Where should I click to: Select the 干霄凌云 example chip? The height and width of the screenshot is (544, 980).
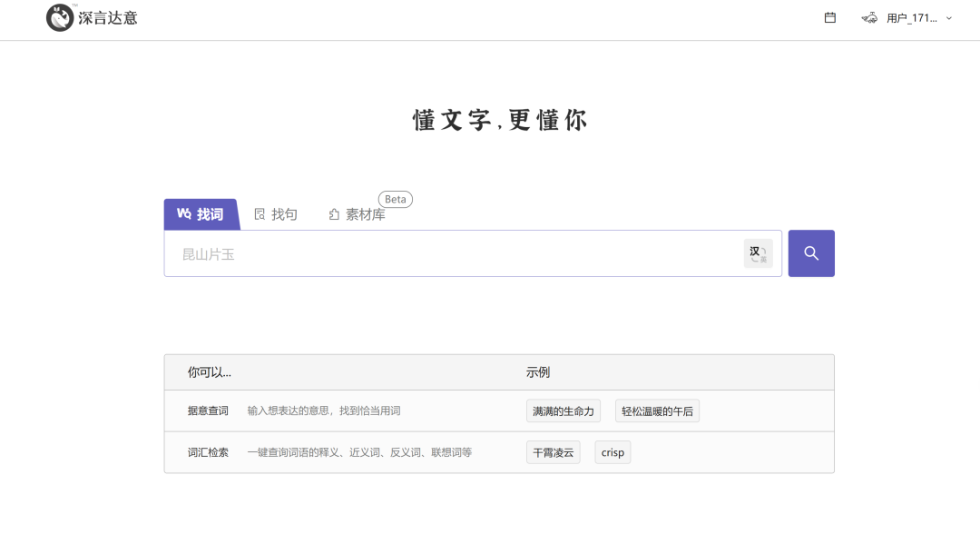pyautogui.click(x=553, y=452)
